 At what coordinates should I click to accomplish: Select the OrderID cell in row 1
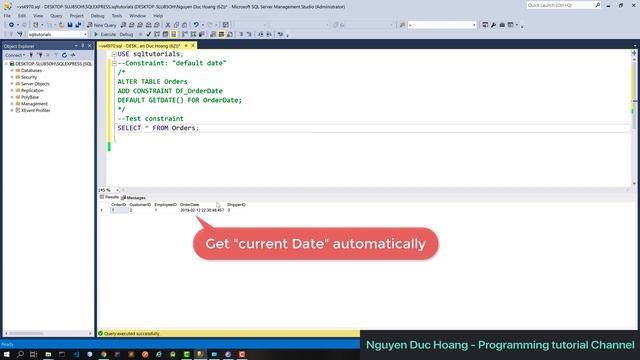tap(119, 210)
